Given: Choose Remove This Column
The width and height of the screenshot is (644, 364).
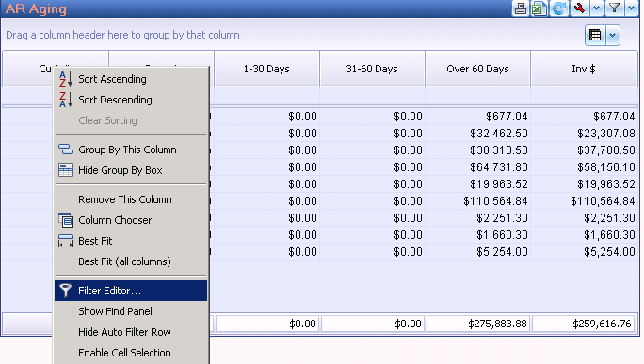Looking at the screenshot, I should 131,199.
